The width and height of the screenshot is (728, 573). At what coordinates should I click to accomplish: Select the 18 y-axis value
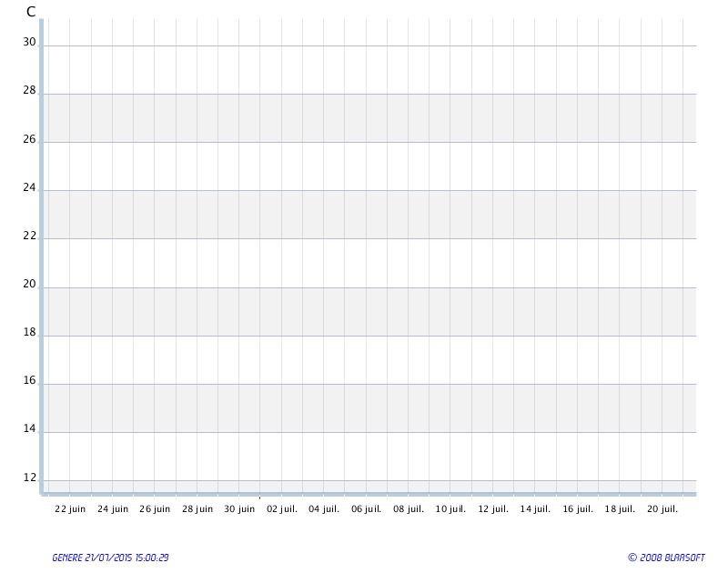tap(29, 332)
